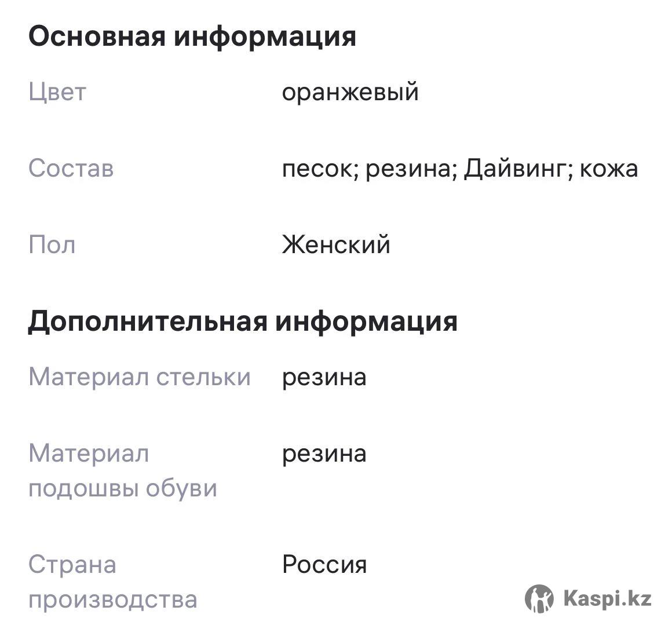
Task: Click the Kaspi.kz logo icon
Action: (x=539, y=598)
